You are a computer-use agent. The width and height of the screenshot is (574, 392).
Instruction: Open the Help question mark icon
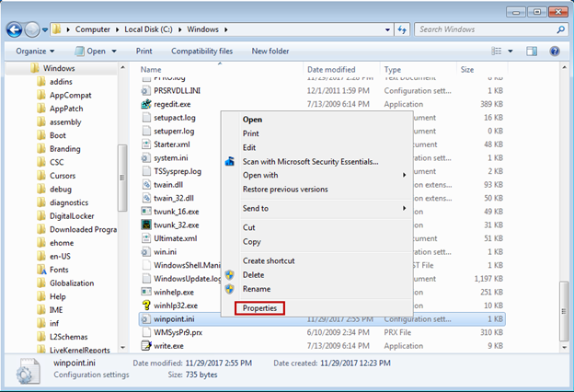point(555,52)
